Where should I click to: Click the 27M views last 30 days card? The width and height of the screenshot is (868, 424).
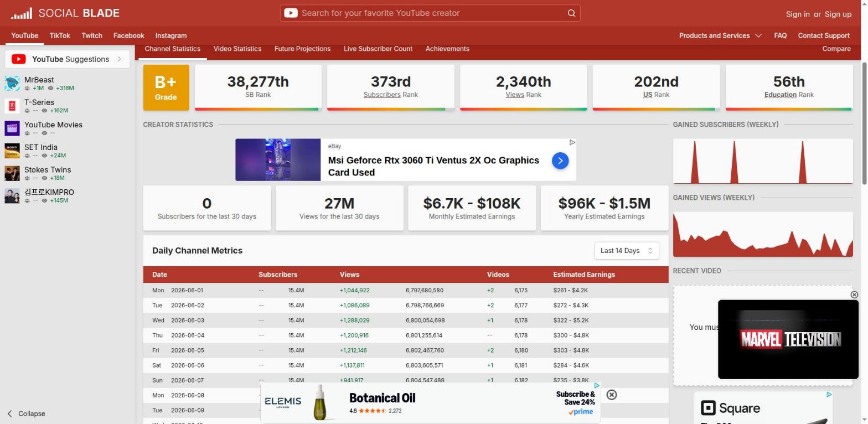point(339,208)
